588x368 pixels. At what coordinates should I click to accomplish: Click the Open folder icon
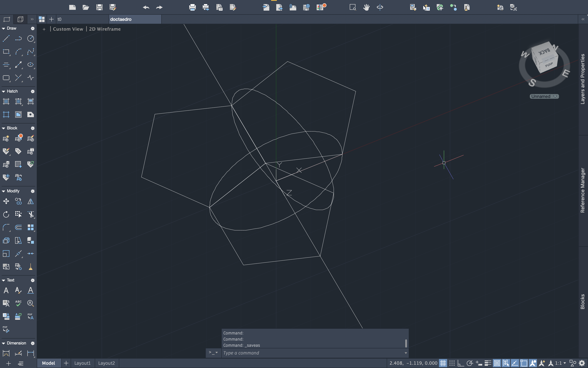tap(86, 7)
